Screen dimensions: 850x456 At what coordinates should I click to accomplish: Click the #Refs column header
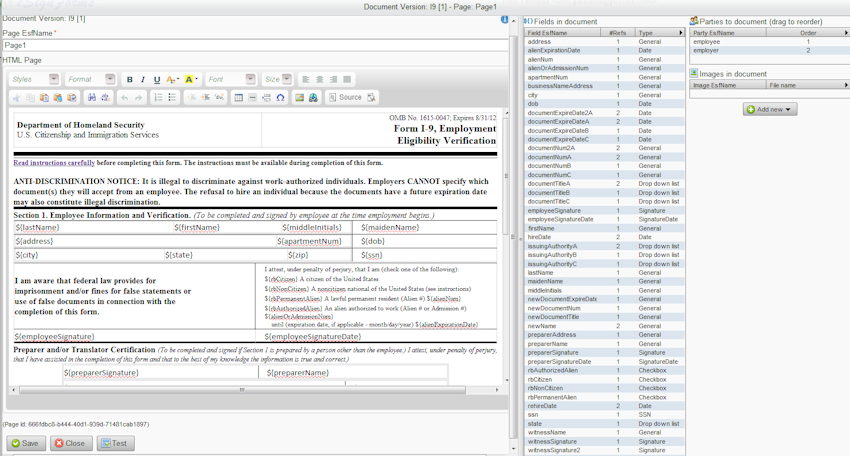(617, 33)
